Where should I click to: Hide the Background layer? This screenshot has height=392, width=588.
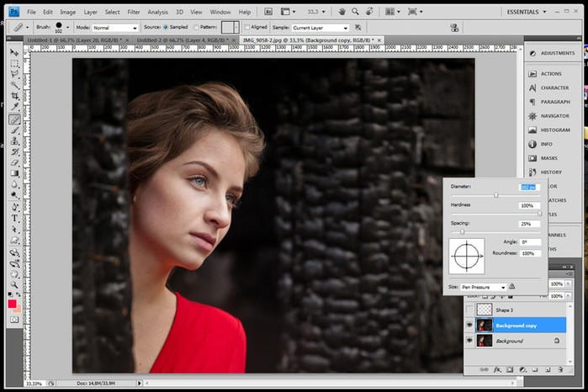(x=469, y=341)
